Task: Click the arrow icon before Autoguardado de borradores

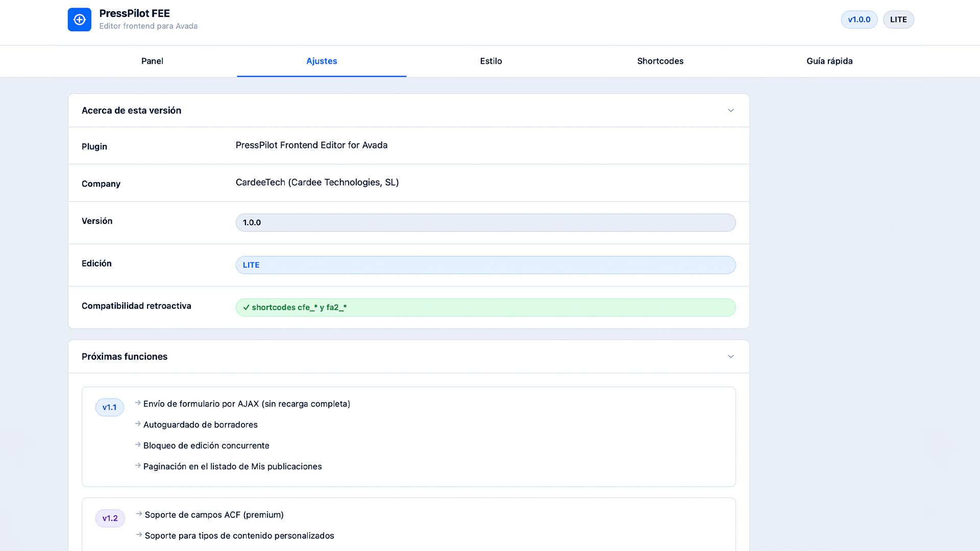Action: coord(137,423)
